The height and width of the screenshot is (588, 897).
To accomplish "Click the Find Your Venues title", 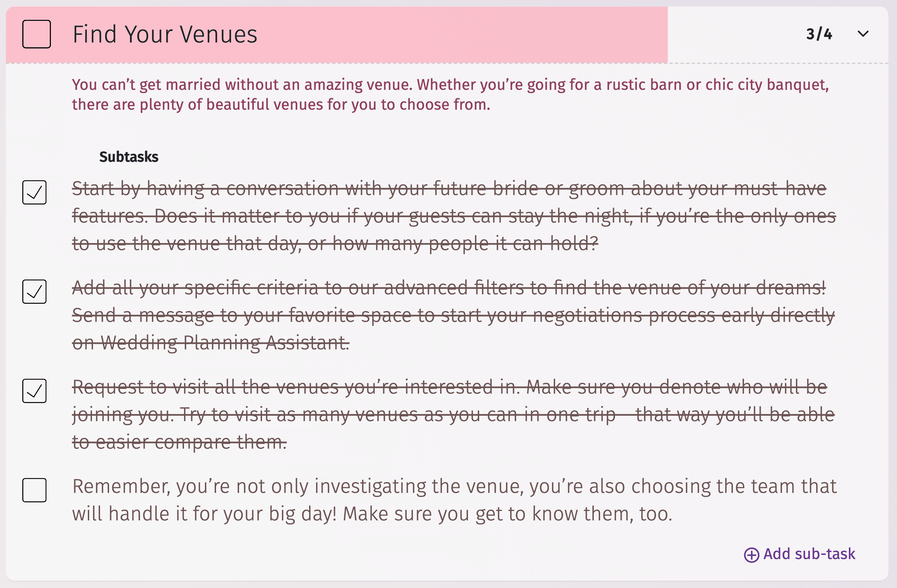I will pos(165,34).
